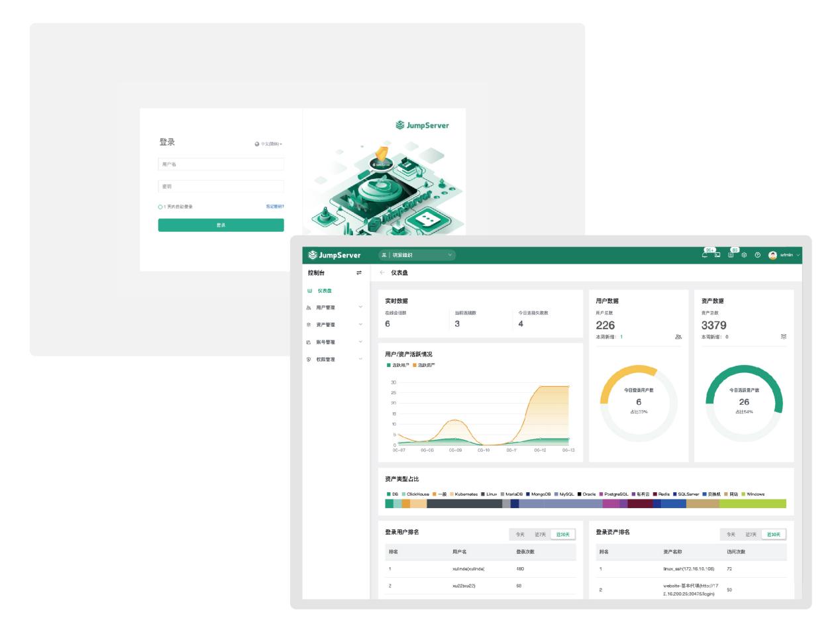Enable the auto login checkbox on login form
This screenshot has height=644, width=840.
pyautogui.click(x=160, y=207)
